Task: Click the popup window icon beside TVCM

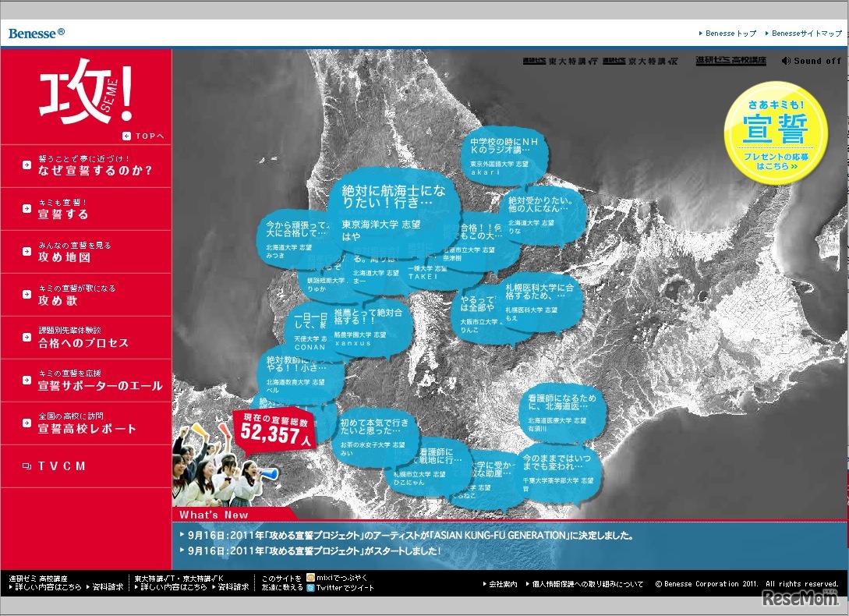Action: coord(27,466)
